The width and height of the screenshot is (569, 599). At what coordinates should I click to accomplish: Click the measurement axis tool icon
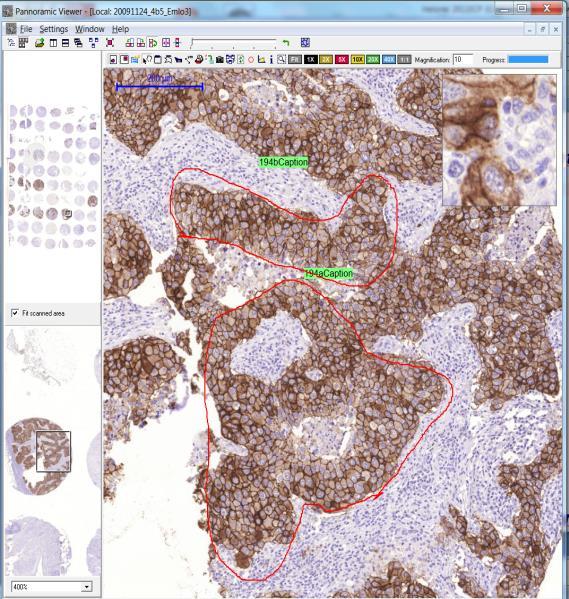tap(261, 60)
